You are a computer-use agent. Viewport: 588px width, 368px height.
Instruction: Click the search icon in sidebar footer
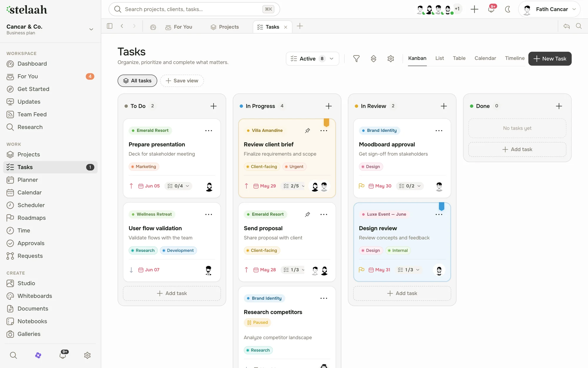[14, 355]
